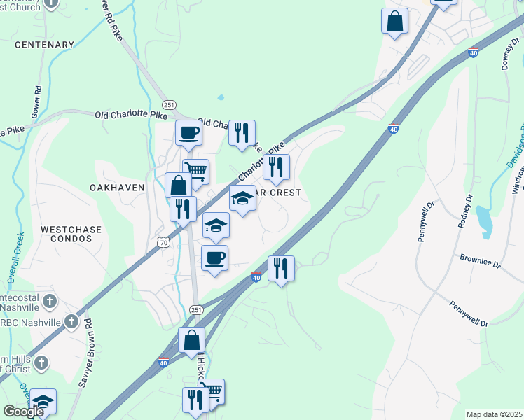Select the school marker covering the Crest label

(x=242, y=200)
